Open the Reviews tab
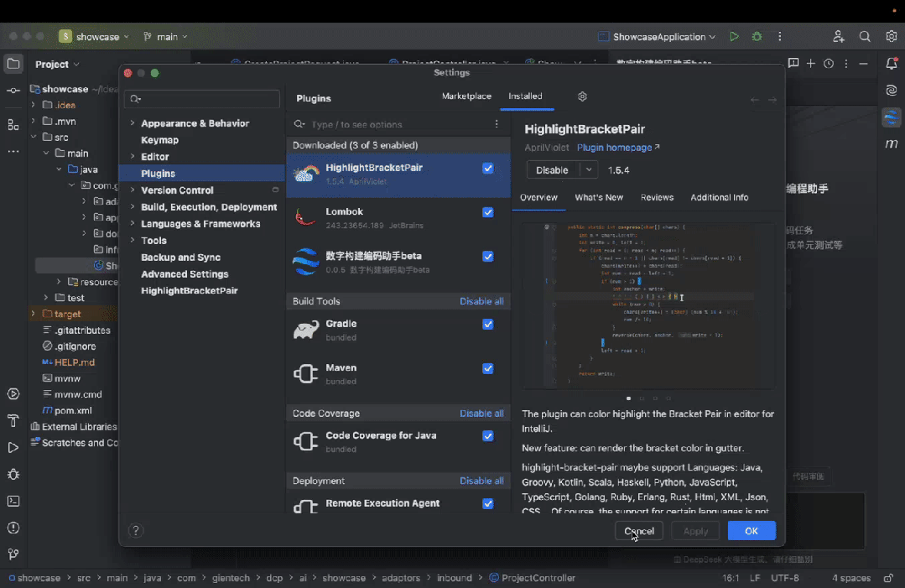 click(657, 197)
